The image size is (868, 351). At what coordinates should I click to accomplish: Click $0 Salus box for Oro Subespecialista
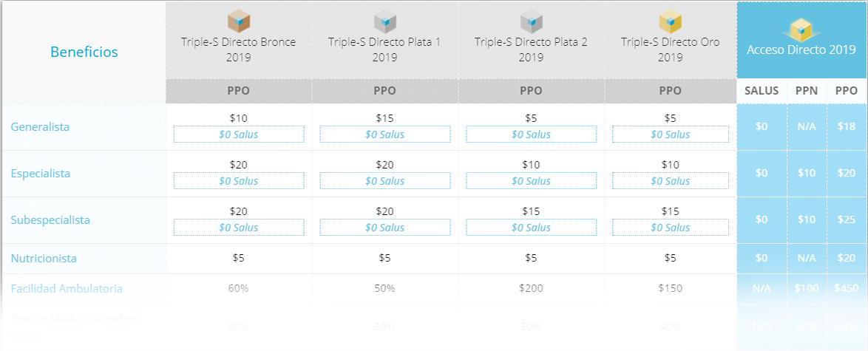tap(671, 228)
